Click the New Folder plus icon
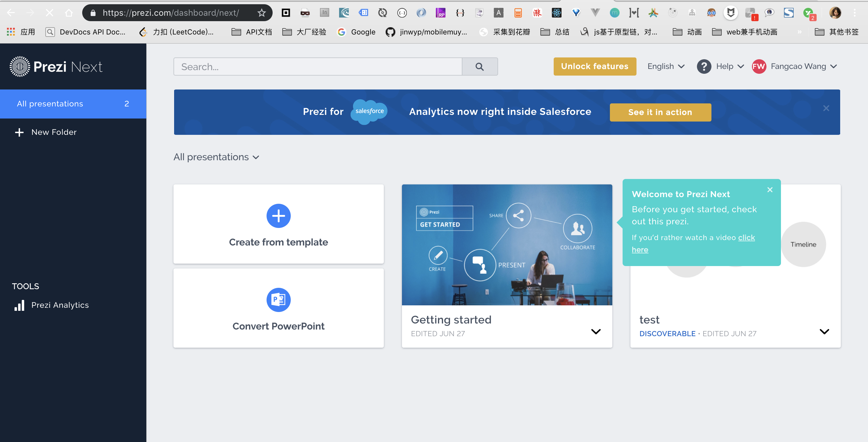The width and height of the screenshot is (868, 442). [19, 132]
